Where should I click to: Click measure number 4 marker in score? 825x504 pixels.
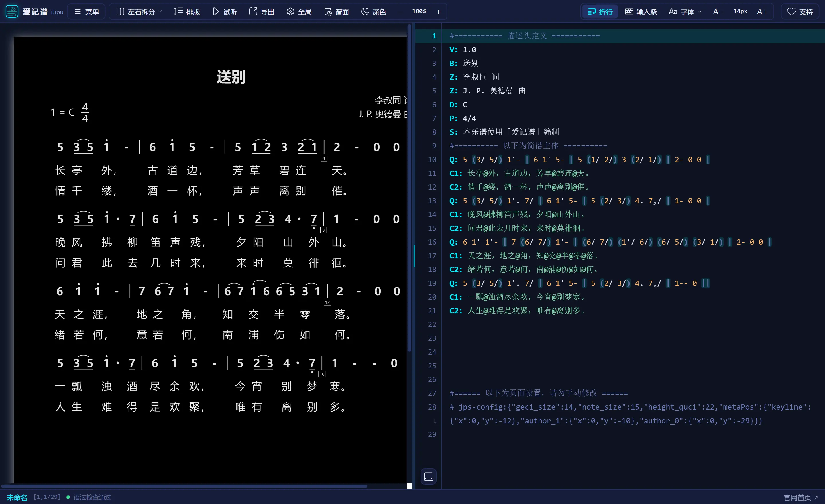(324, 158)
